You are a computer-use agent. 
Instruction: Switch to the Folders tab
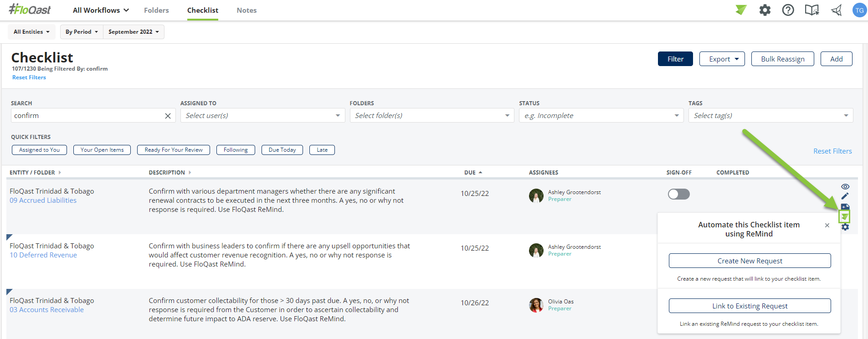156,10
